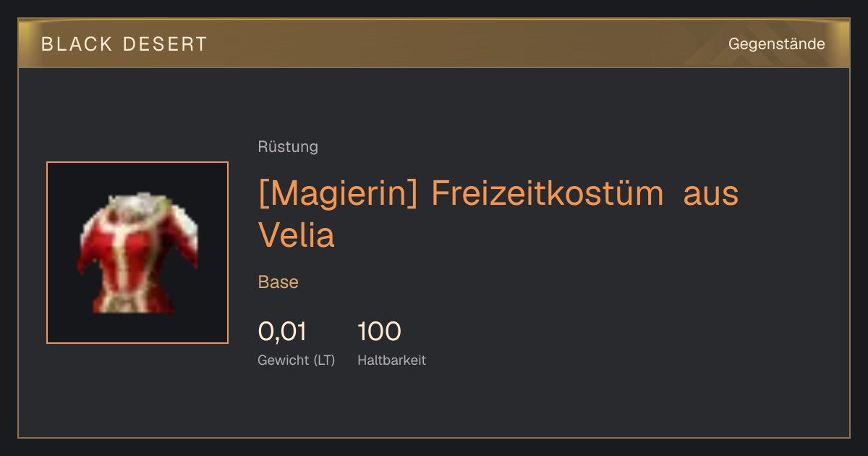Click the word Freizeitkostüm in the title

tap(548, 194)
